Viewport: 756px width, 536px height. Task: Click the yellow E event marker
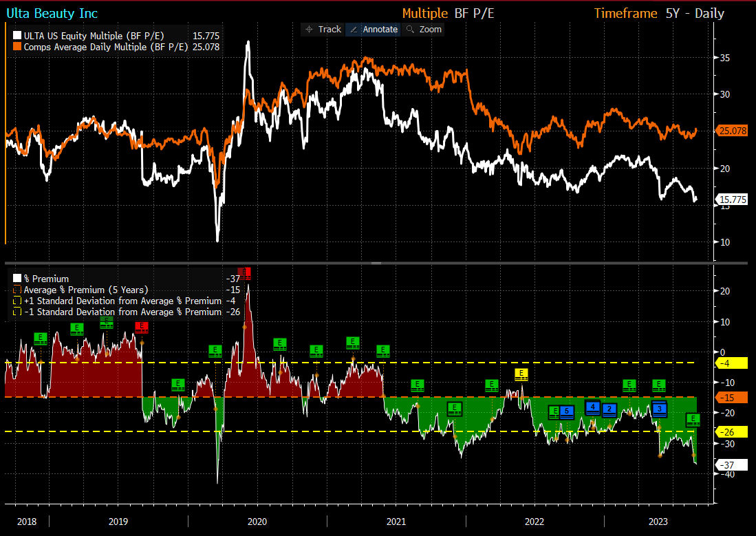point(521,374)
